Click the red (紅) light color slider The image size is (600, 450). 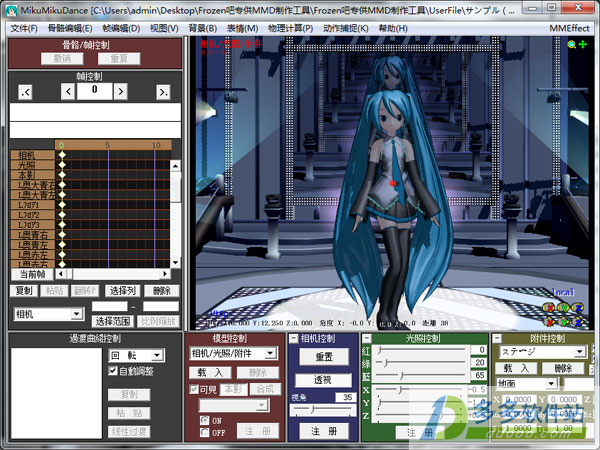click(421, 350)
